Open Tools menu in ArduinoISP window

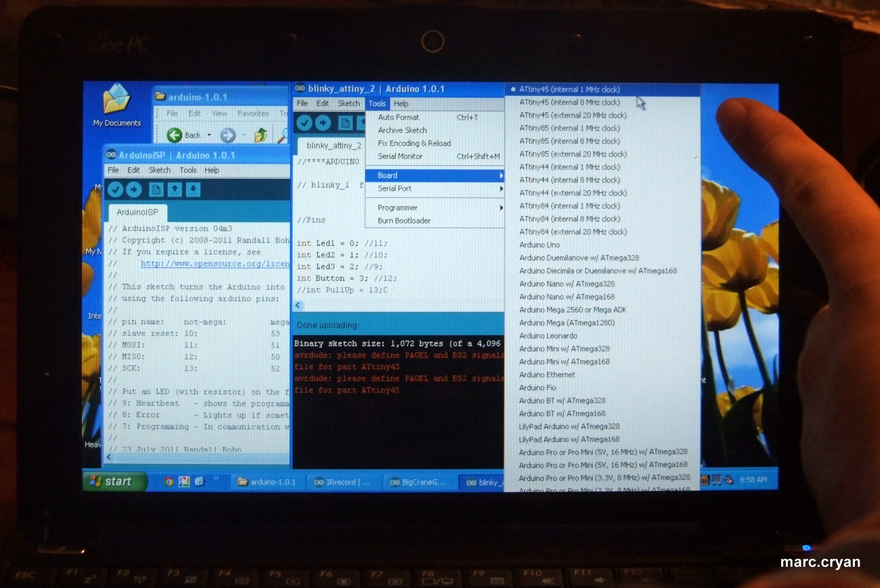click(x=188, y=170)
